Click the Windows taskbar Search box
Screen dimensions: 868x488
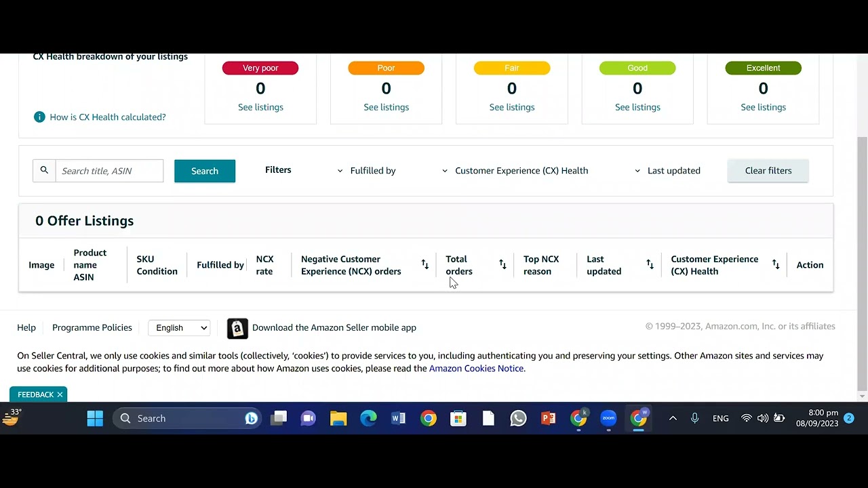[x=186, y=418]
